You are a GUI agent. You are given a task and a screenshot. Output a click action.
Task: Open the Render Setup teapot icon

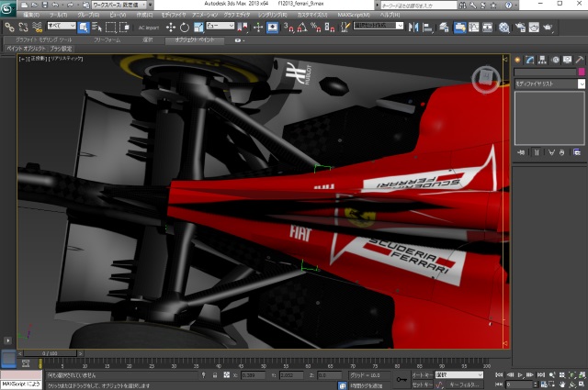click(x=521, y=28)
